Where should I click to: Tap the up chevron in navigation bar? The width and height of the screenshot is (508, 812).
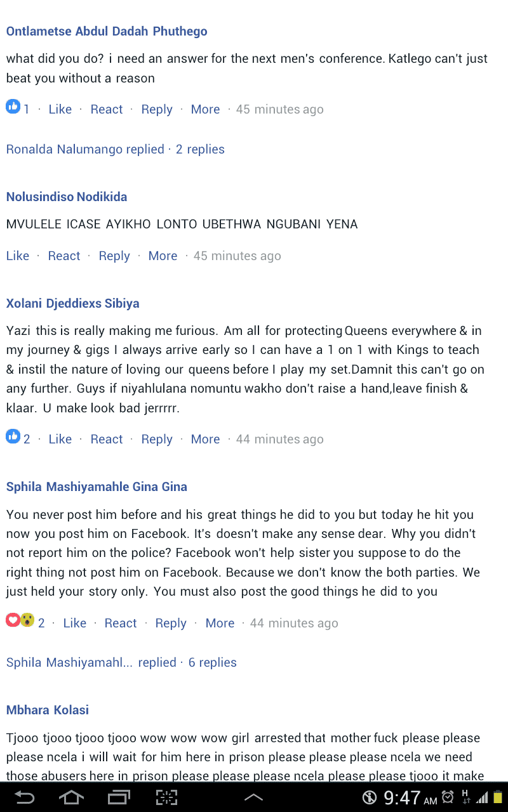click(x=253, y=797)
